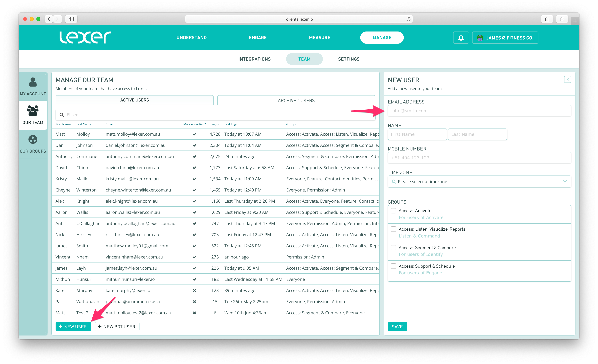This screenshot has height=364, width=598.
Task: Click kristy.malik@lexer.com.au email
Action: click(x=132, y=179)
